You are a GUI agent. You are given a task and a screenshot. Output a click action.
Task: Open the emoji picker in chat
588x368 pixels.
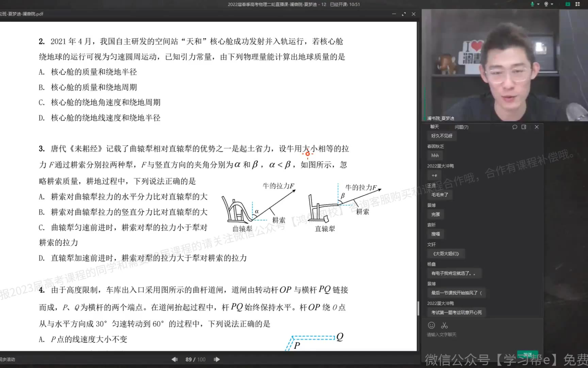pyautogui.click(x=431, y=325)
